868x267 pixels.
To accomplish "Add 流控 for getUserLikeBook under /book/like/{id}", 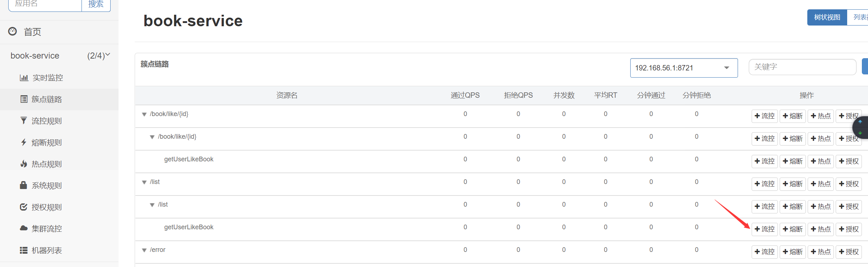I will point(765,161).
